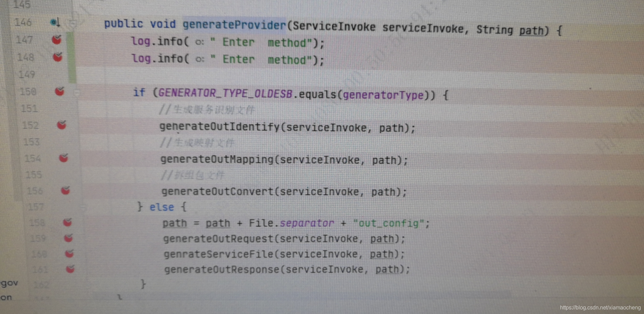Viewport: 644px width, 314px height.
Task: Click the second log.info statement on line 148
Action: point(228,59)
